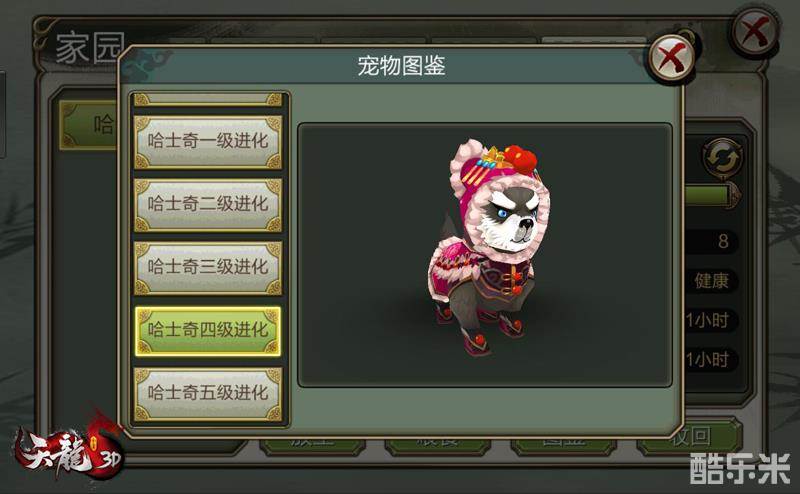
Task: Select 哈士奇二级进化 entry
Action: click(208, 205)
